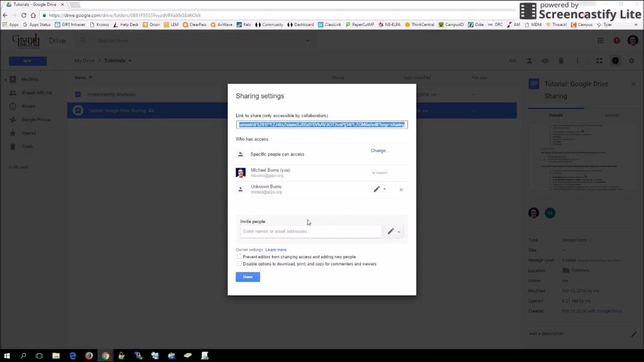Open taskbar search magnifier
Viewport: 644px width, 362px height.
click(x=23, y=356)
